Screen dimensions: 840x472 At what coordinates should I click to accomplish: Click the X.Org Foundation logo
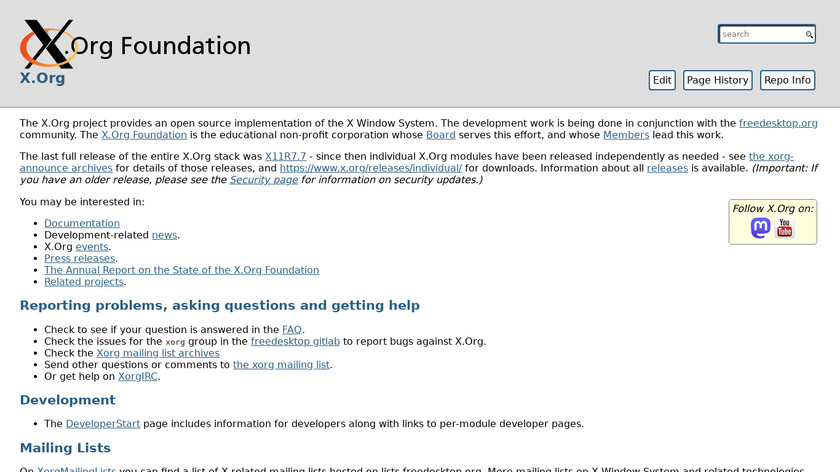pyautogui.click(x=135, y=44)
